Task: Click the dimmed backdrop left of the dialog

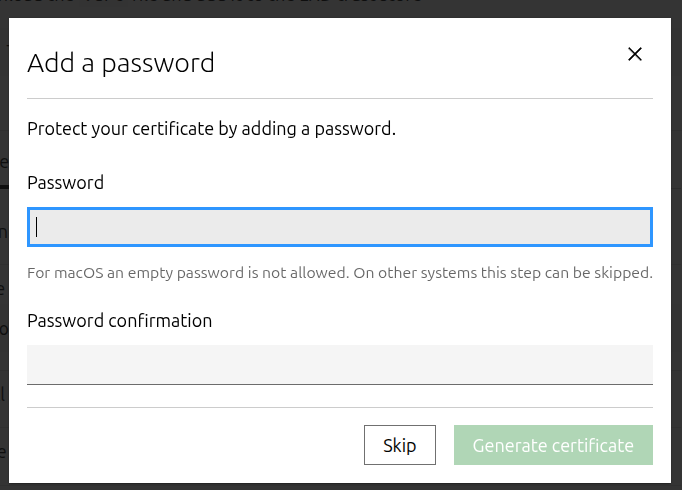Action: (x=4, y=300)
